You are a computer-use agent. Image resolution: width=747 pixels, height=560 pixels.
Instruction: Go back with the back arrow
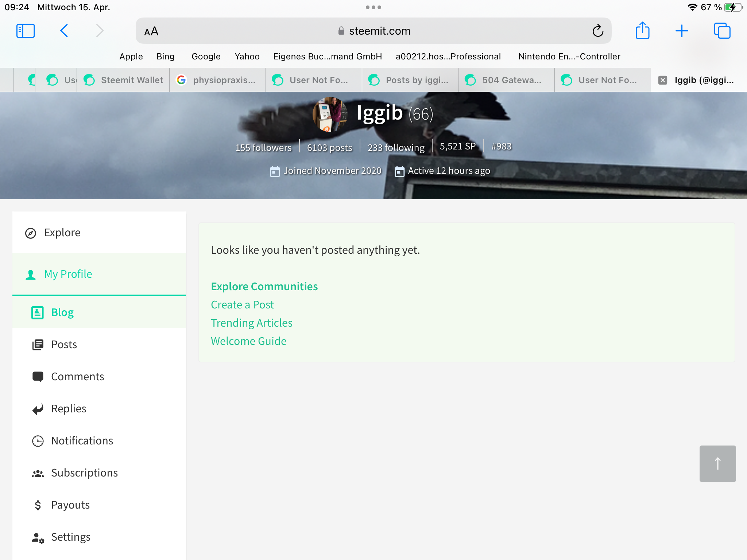64,31
